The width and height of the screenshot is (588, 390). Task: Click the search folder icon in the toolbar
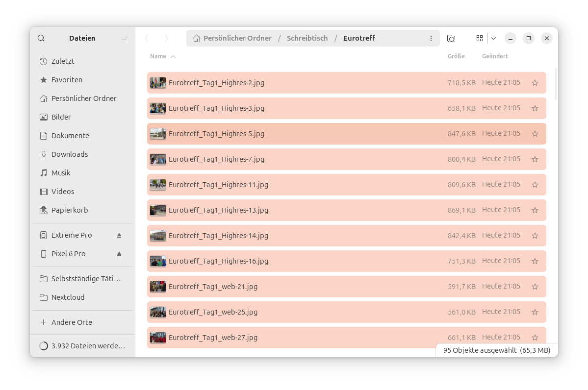451,38
